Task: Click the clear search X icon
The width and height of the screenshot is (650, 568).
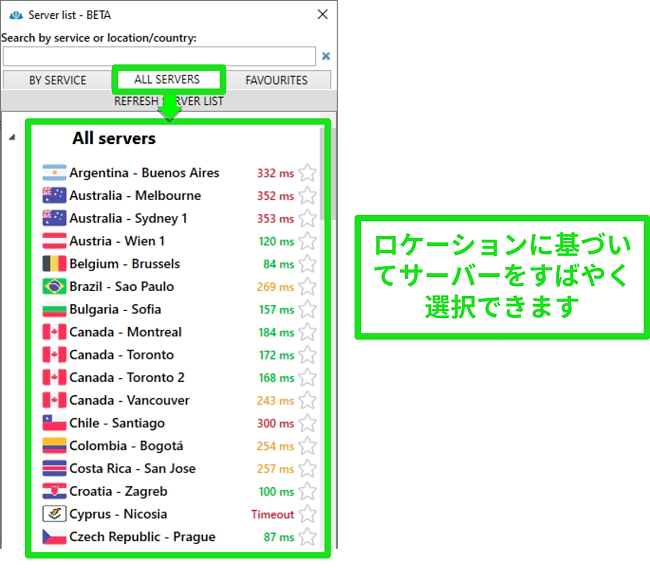Action: point(326,57)
